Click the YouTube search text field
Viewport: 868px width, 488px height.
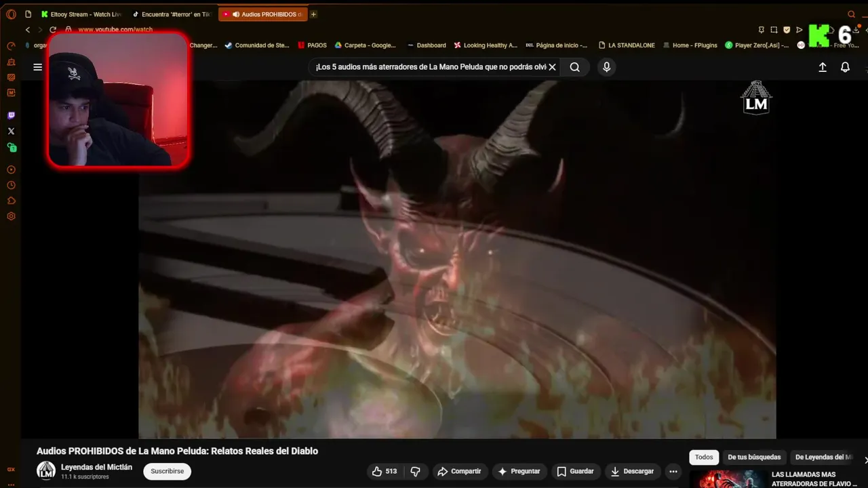click(430, 67)
